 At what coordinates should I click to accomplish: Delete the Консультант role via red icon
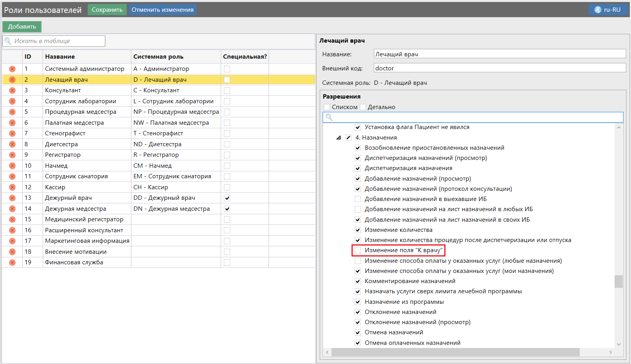(x=12, y=91)
